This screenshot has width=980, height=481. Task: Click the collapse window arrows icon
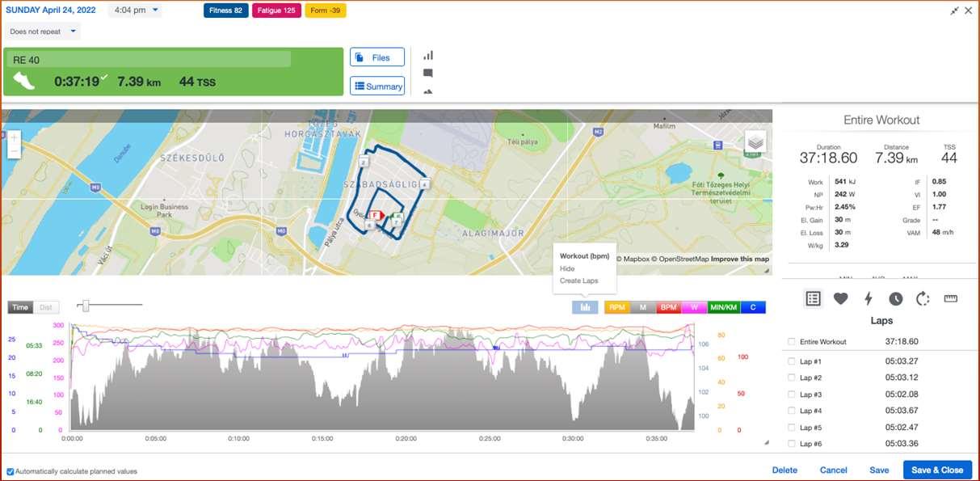pyautogui.click(x=955, y=11)
